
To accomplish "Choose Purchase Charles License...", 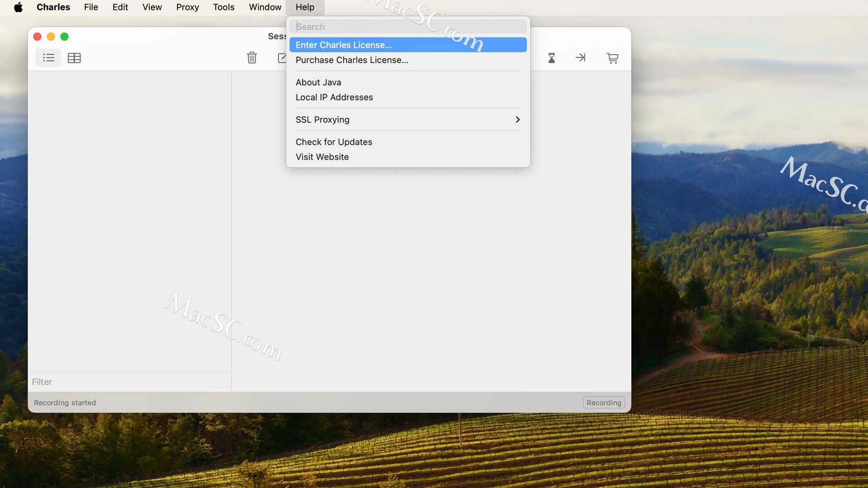I will tap(408, 60).
